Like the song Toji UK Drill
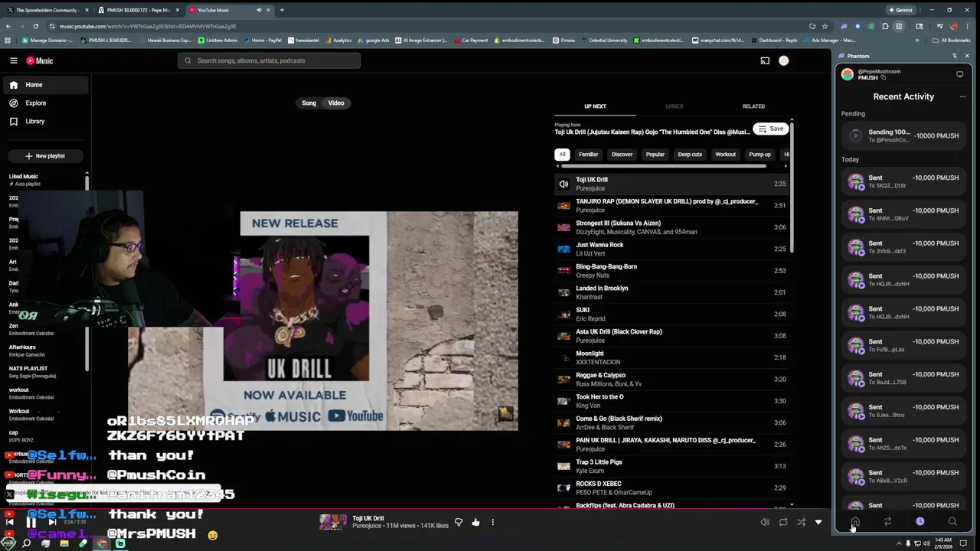 pyautogui.click(x=475, y=522)
